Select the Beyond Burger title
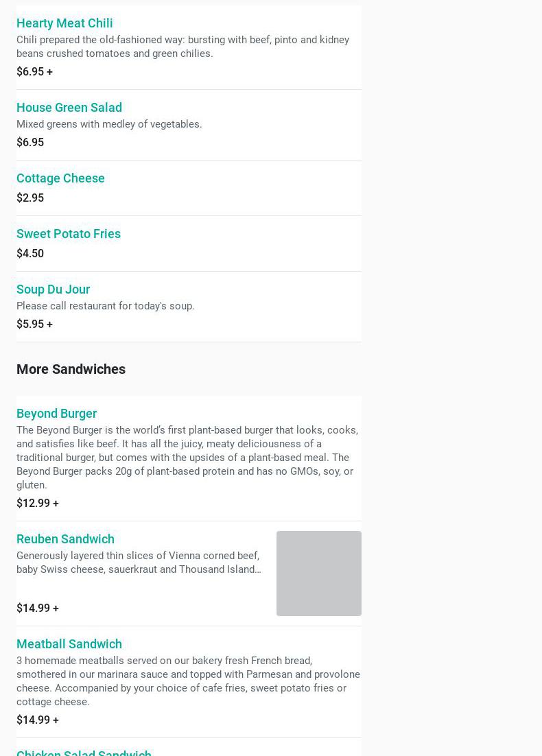Image resolution: width=542 pixels, height=756 pixels. click(x=56, y=414)
